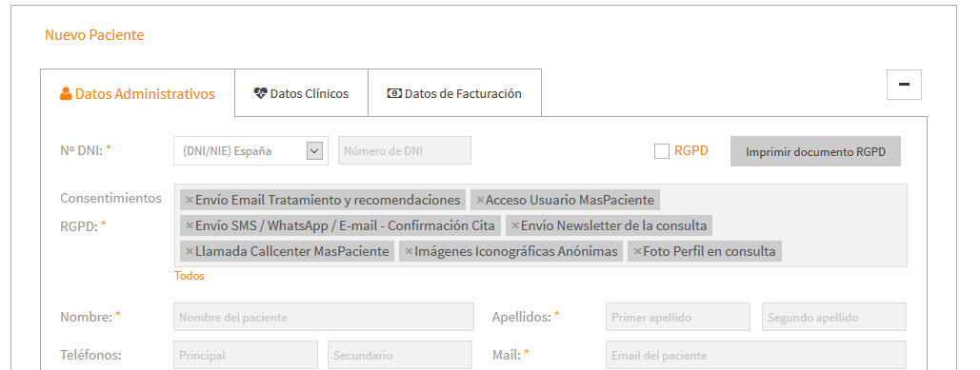This screenshot has width=980, height=370.
Task: Focus the Segundo apellido field
Action: [834, 317]
